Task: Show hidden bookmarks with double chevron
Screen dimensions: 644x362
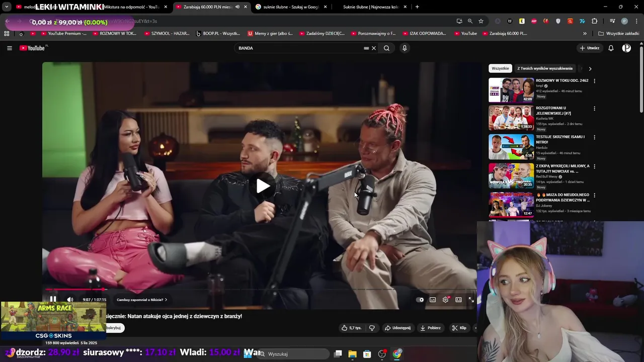Action: point(585,34)
